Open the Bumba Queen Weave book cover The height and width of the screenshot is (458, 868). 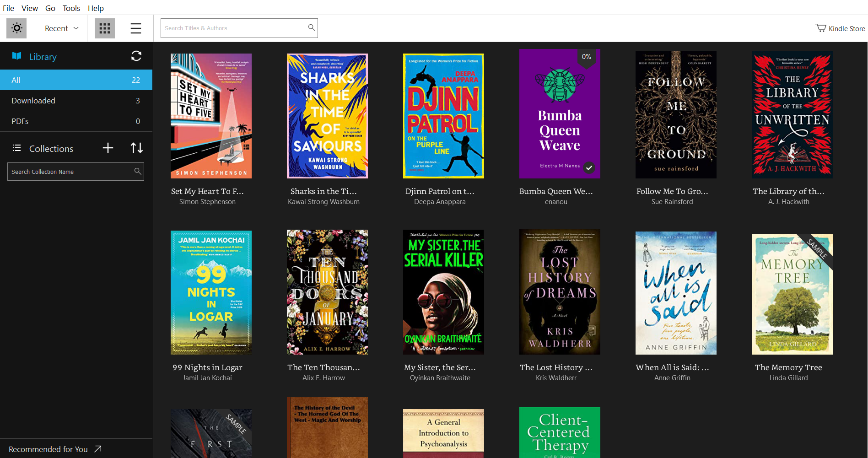[x=560, y=114]
